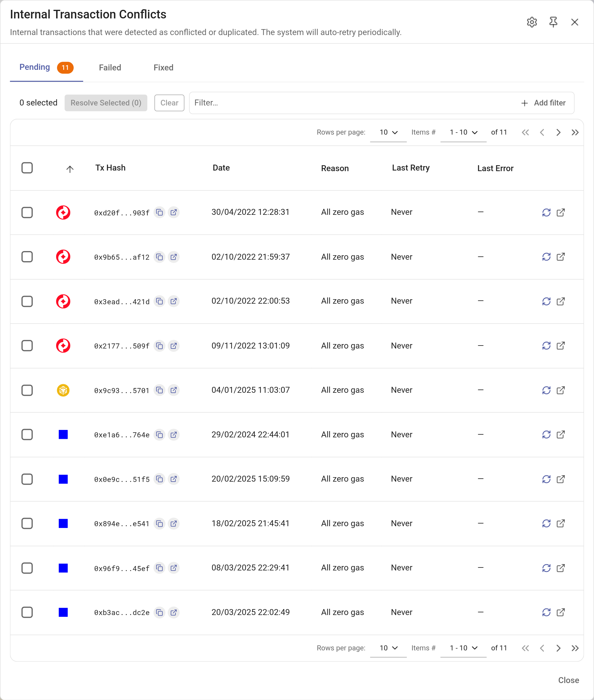Copy hash 0x96f9...45ef

coord(159,568)
